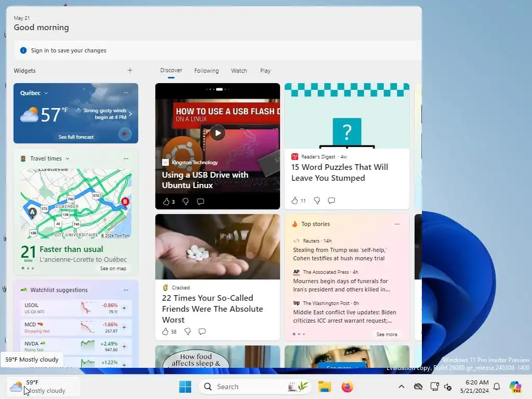Open the notifications bell in the taskbar
Image resolution: width=532 pixels, height=399 pixels.
497,387
